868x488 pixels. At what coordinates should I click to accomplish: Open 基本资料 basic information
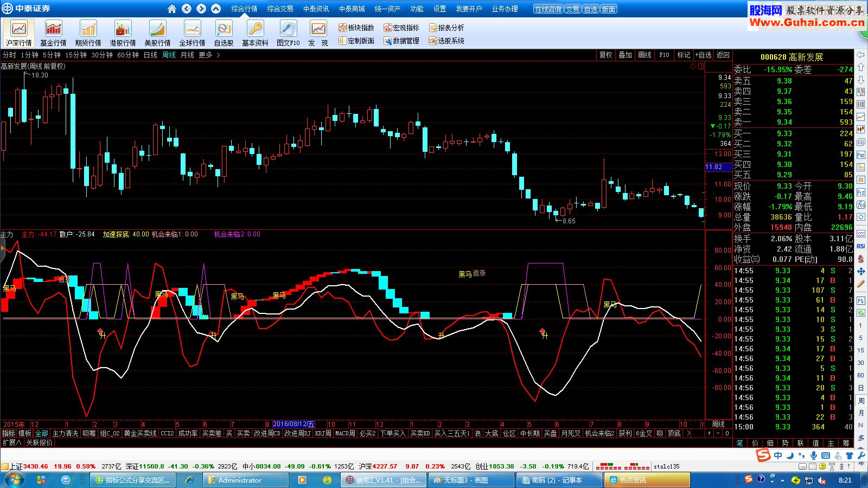point(255,33)
